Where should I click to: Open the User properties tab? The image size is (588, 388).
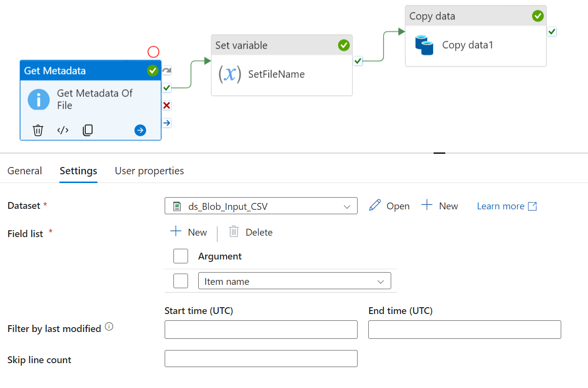click(149, 171)
